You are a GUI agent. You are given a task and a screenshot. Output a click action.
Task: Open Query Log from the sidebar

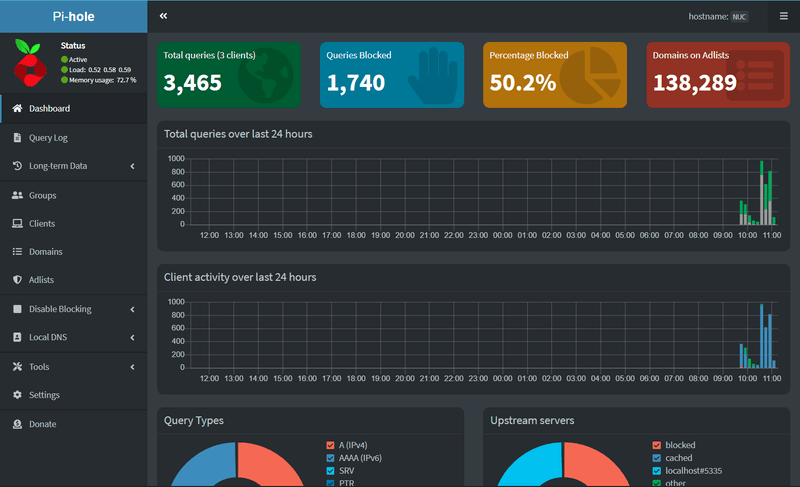73,138
